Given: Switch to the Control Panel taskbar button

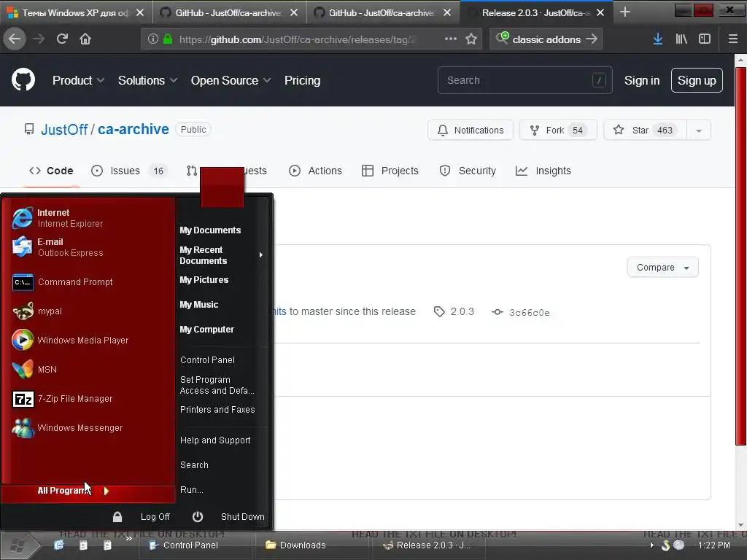Looking at the screenshot, I should 197,545.
